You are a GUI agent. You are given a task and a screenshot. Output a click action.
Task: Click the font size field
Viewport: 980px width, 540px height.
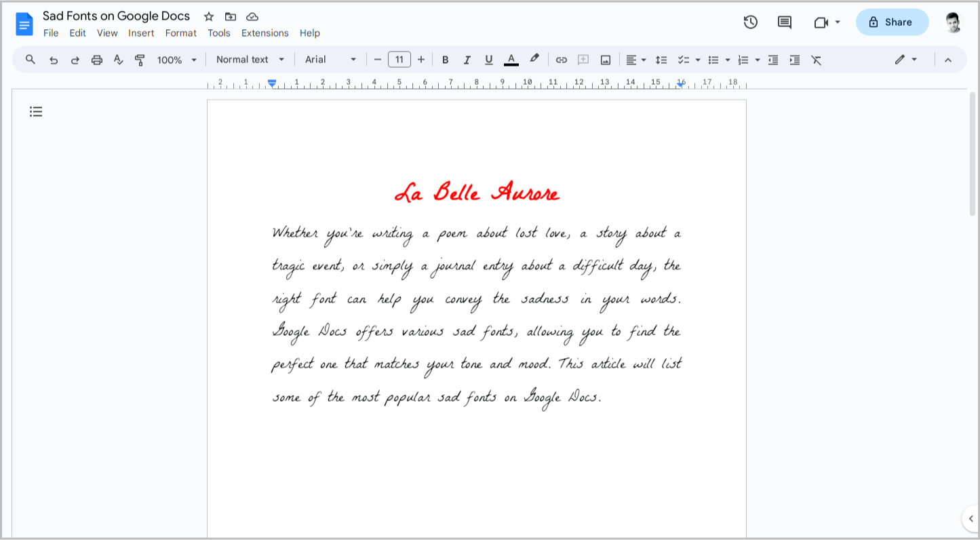(399, 60)
